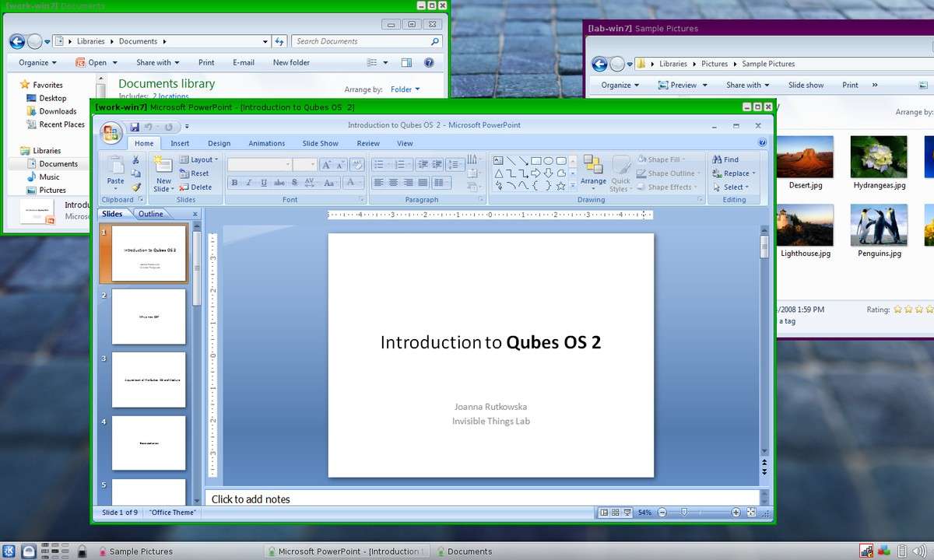Click the Save icon in Quick Access toolbar

click(135, 127)
